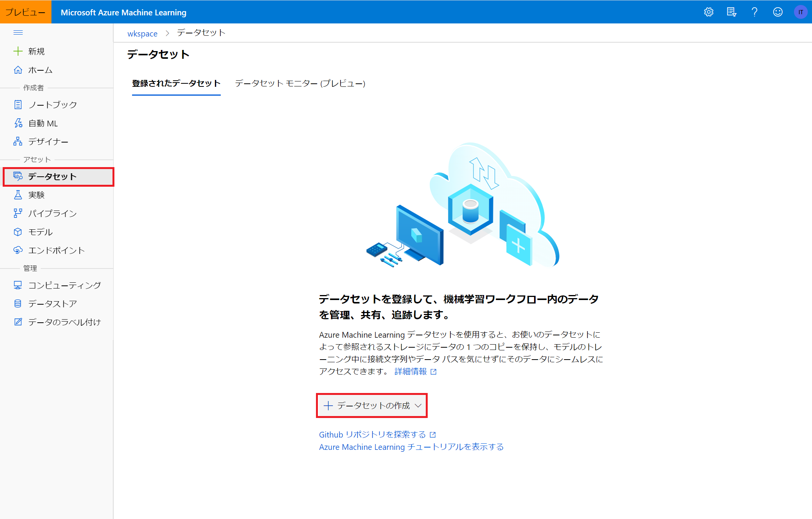Click the 実験 flask icon
The width and height of the screenshot is (812, 519).
pos(18,195)
